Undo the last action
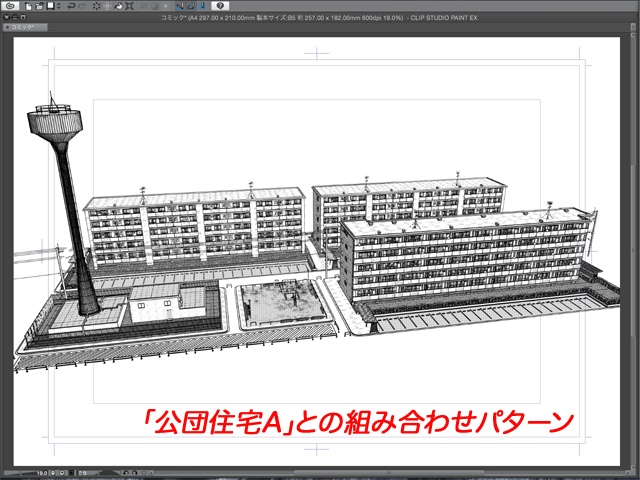Screen dimensions: 640x480 tap(71, 6)
